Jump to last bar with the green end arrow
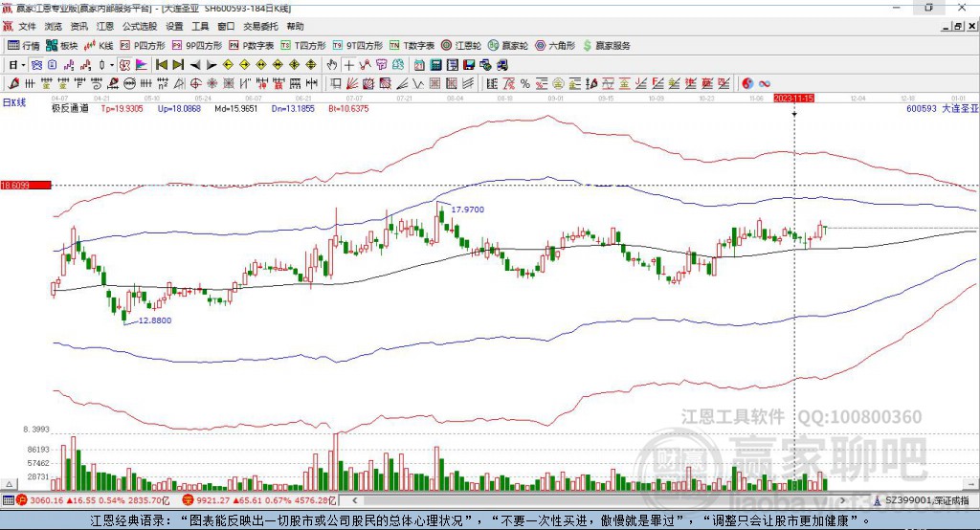This screenshot has height=530, width=980. [178, 65]
